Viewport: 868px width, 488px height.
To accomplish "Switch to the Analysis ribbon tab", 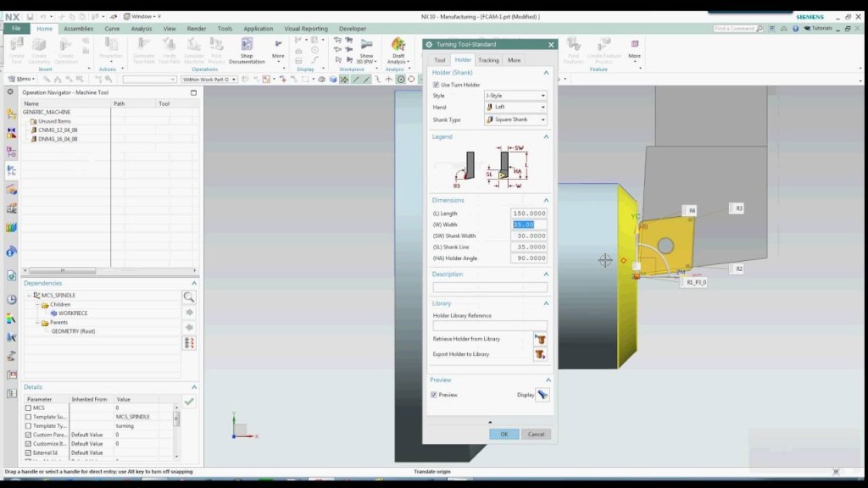I will point(142,29).
